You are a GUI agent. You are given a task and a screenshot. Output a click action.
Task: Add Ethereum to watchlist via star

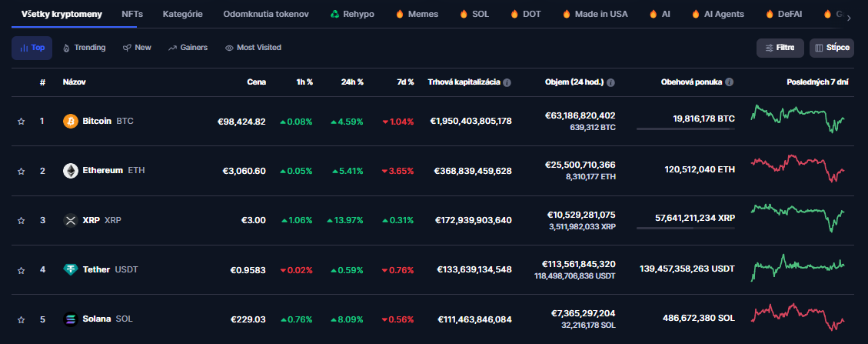click(22, 171)
